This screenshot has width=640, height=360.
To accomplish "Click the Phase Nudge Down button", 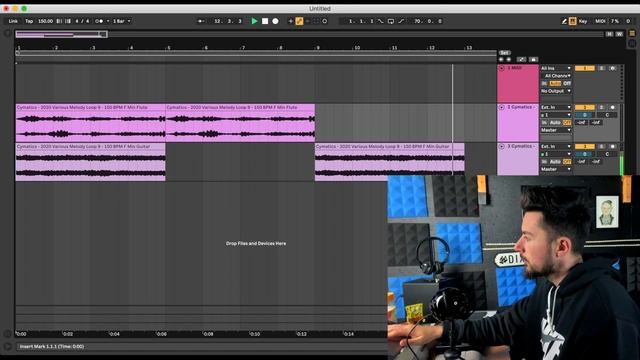I will pyautogui.click(x=59, y=21).
